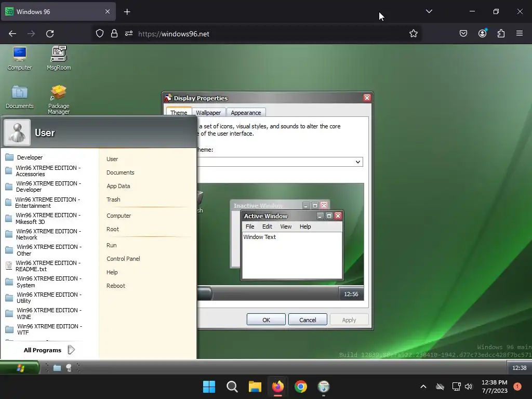532x399 pixels.
Task: Open the Pocket save icon in Firefox
Action: 463,34
